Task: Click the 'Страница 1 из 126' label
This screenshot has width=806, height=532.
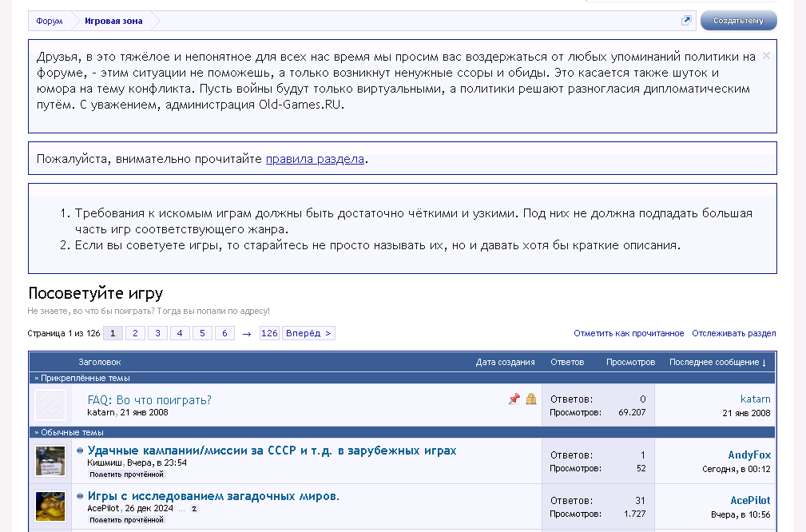Action: click(x=64, y=333)
